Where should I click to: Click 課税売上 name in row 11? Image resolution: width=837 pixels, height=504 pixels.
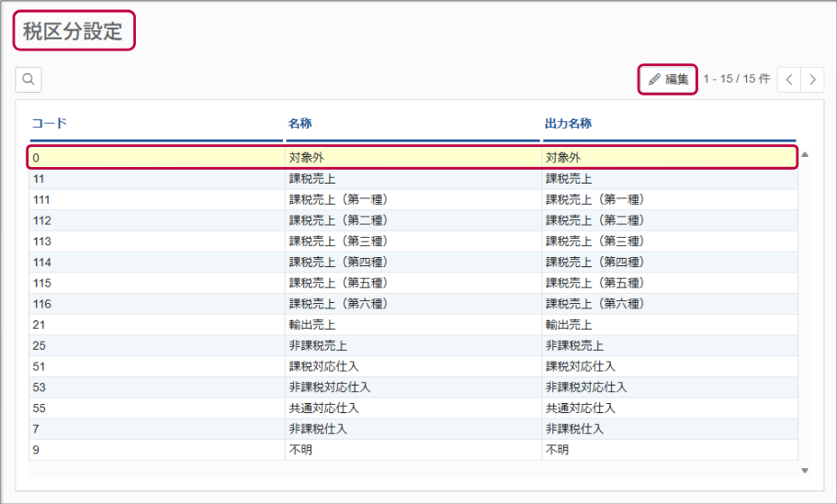coord(312,179)
